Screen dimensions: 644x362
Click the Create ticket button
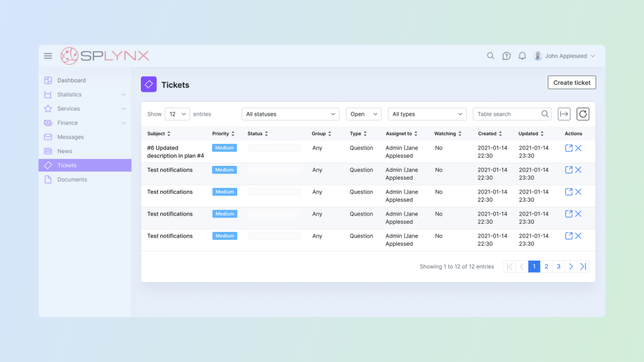pyautogui.click(x=572, y=82)
